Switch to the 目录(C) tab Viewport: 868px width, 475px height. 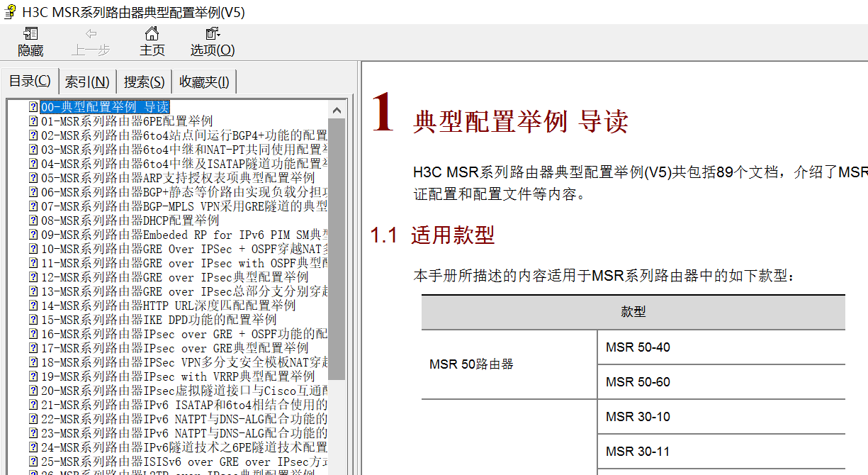29,82
